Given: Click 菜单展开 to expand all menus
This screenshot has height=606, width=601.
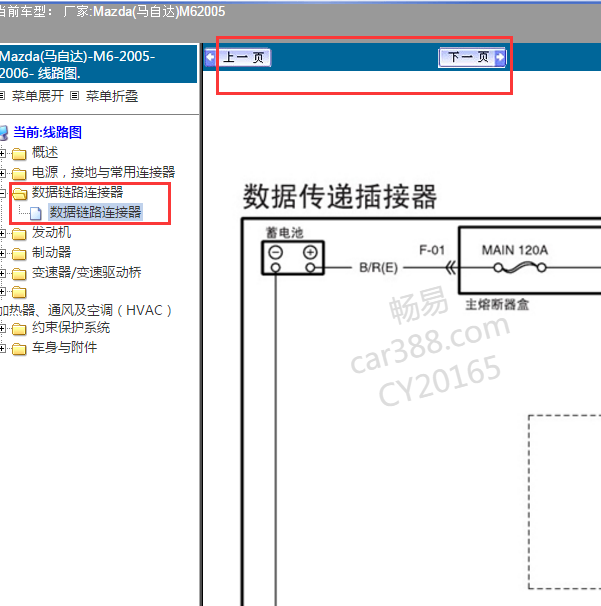Looking at the screenshot, I should [x=37, y=96].
